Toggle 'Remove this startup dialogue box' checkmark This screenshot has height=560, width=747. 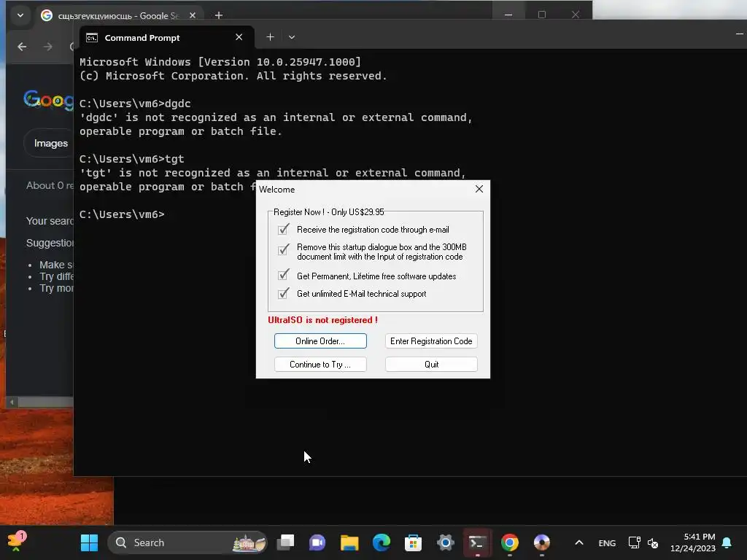coord(284,249)
